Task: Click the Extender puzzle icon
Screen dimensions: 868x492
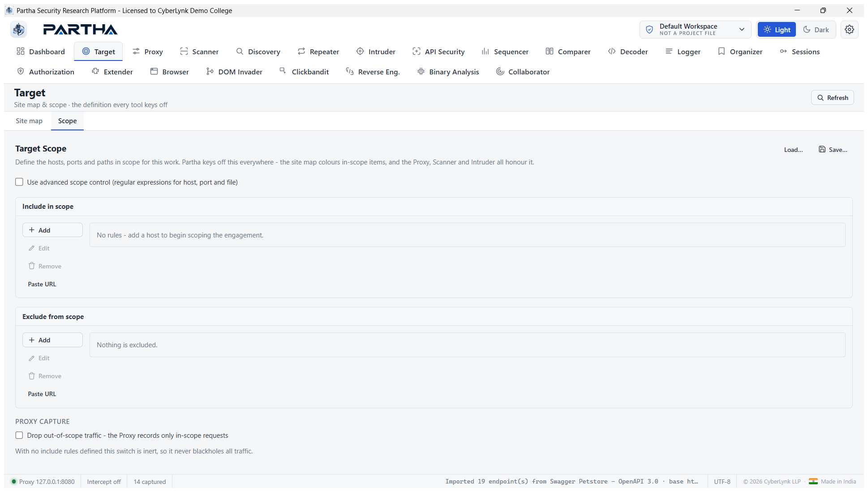Action: click(95, 71)
